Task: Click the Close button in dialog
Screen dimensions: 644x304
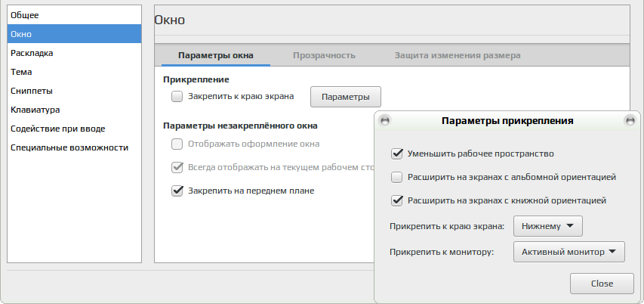Action: [x=602, y=284]
